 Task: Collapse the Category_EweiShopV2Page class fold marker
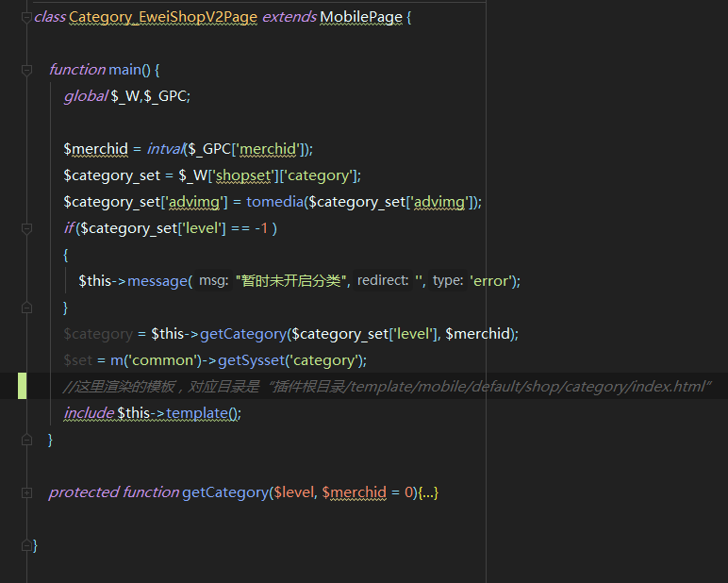(x=26, y=18)
